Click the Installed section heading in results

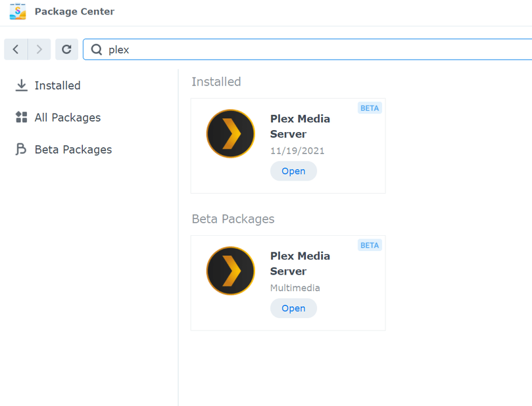216,81
